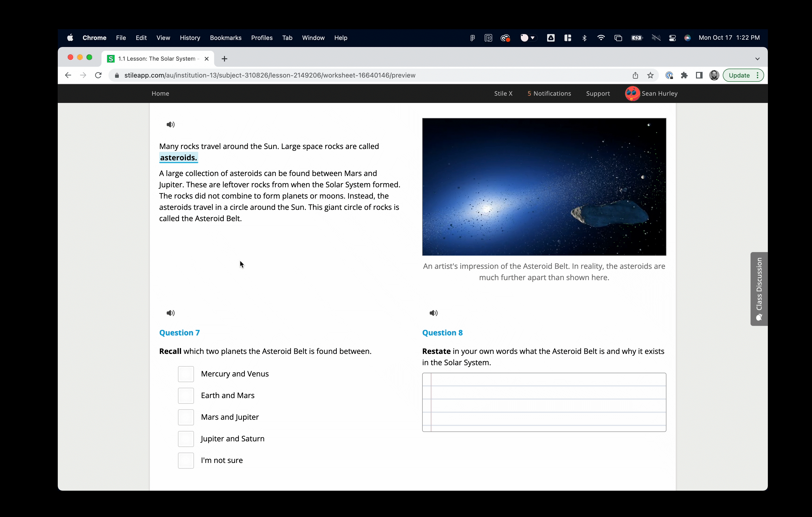This screenshot has width=812, height=517.
Task: Check the Mars and Jupiter option
Action: [x=186, y=417]
